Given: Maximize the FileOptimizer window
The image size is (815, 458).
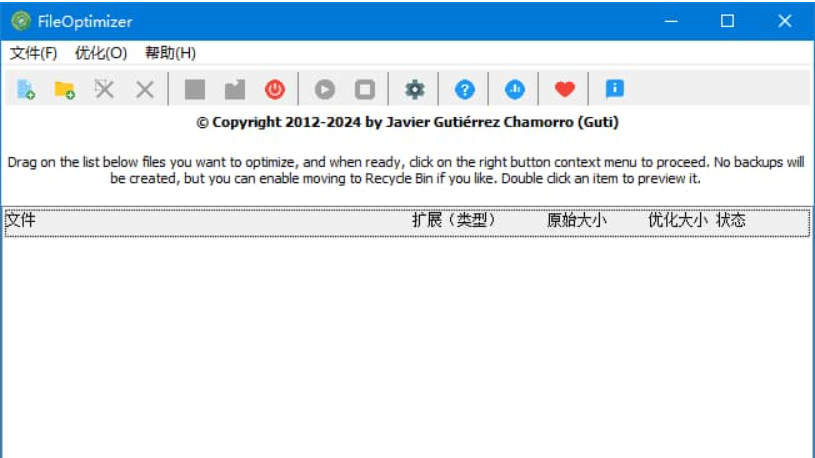Looking at the screenshot, I should (727, 21).
